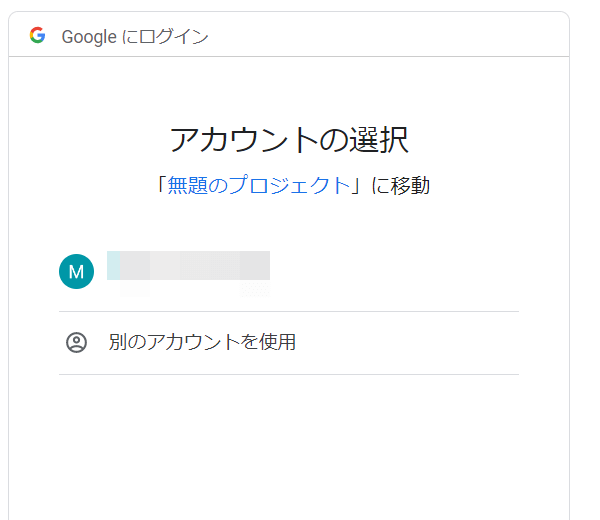The width and height of the screenshot is (600, 520).
Task: Click the divider below the account row
Action: (x=289, y=311)
